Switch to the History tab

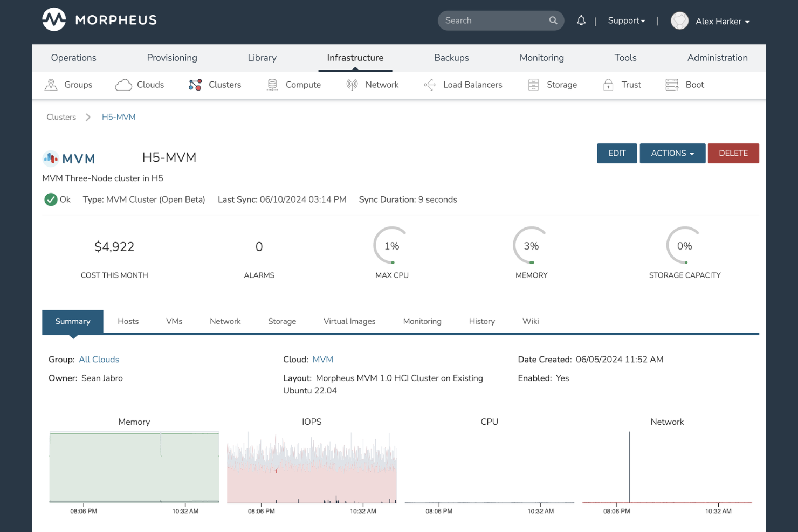point(482,321)
